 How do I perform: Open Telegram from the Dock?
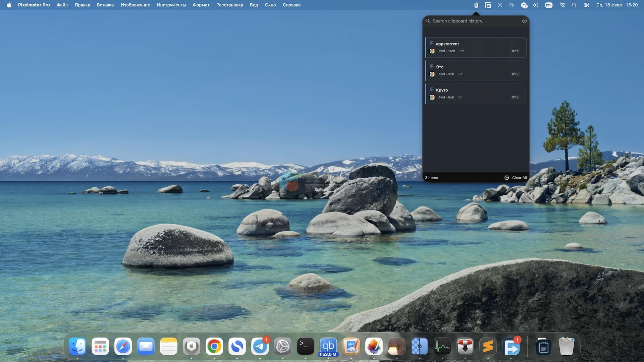coord(260,346)
